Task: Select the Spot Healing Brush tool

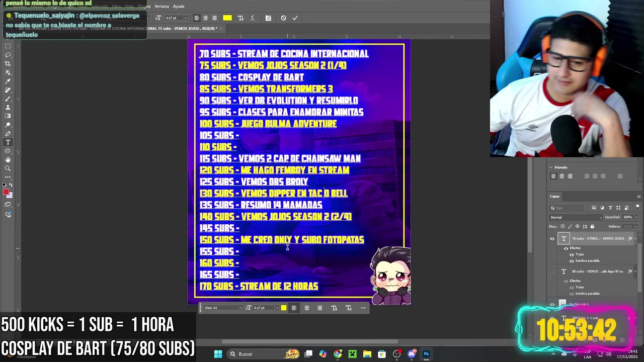Action: click(x=8, y=90)
